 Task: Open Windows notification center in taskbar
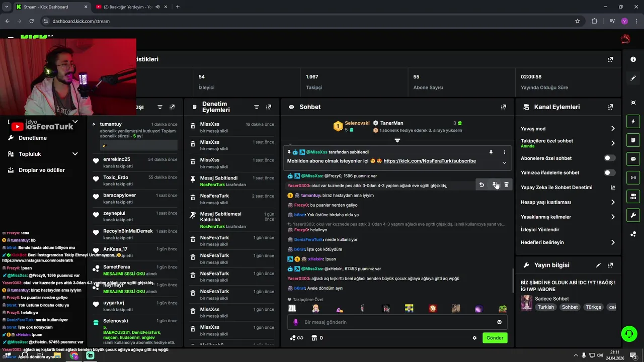[633, 355]
